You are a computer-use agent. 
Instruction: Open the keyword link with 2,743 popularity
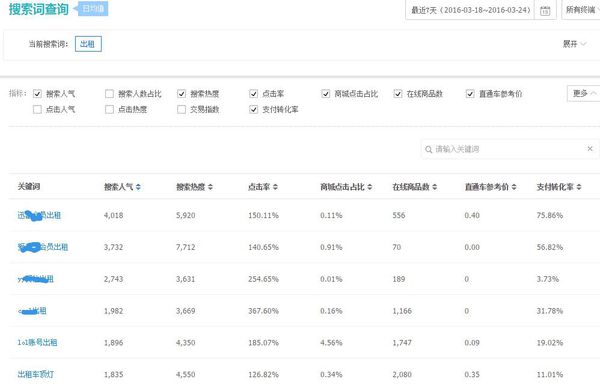[x=36, y=279]
